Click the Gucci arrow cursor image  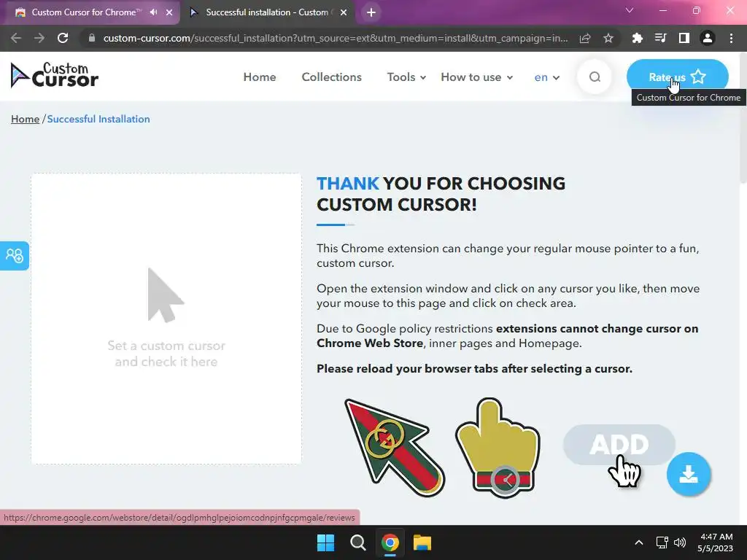pyautogui.click(x=395, y=448)
